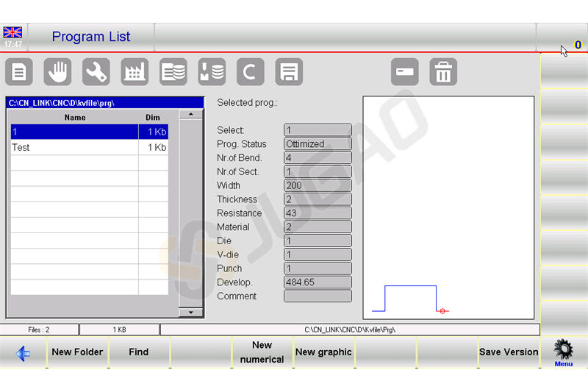
Task: Click the hand (manual) icon
Action: [x=58, y=72]
